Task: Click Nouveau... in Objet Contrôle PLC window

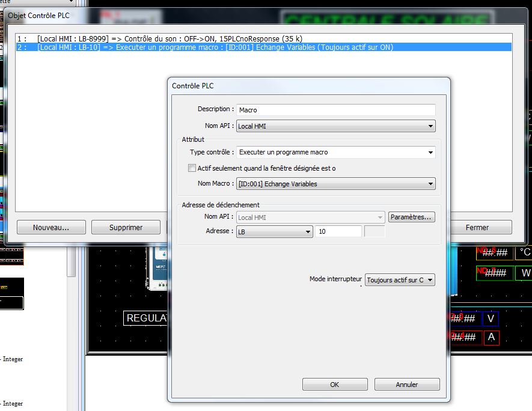Action: tap(51, 227)
